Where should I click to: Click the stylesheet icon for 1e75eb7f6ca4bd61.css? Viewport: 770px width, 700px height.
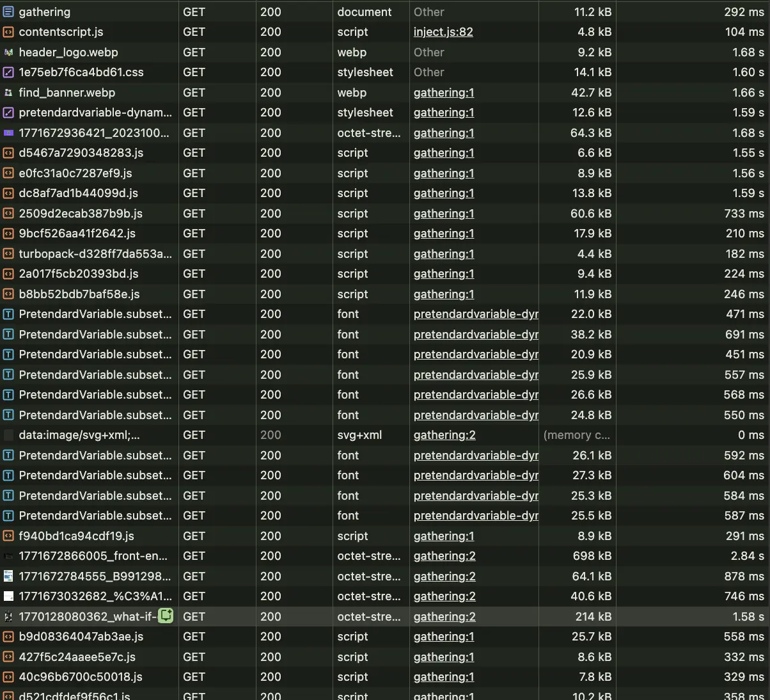(x=8, y=72)
